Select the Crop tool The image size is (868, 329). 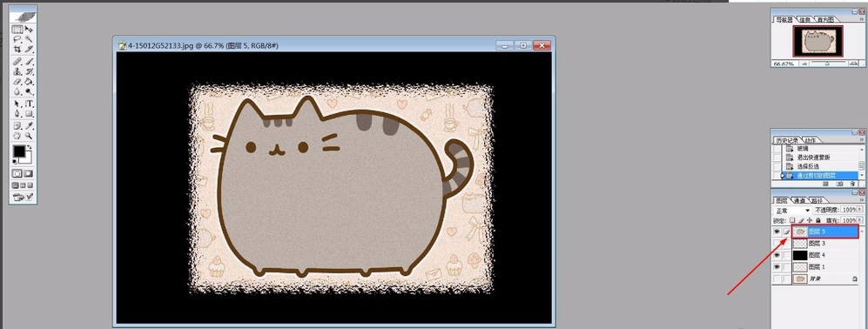pyautogui.click(x=17, y=49)
